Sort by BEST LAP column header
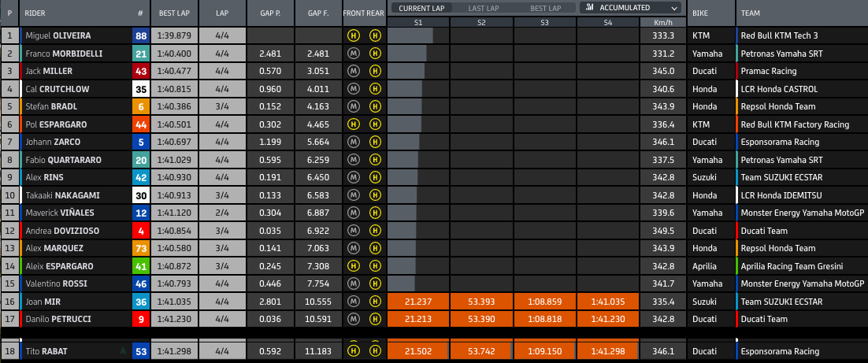Image resolution: width=868 pixels, height=363 pixels. tap(174, 13)
